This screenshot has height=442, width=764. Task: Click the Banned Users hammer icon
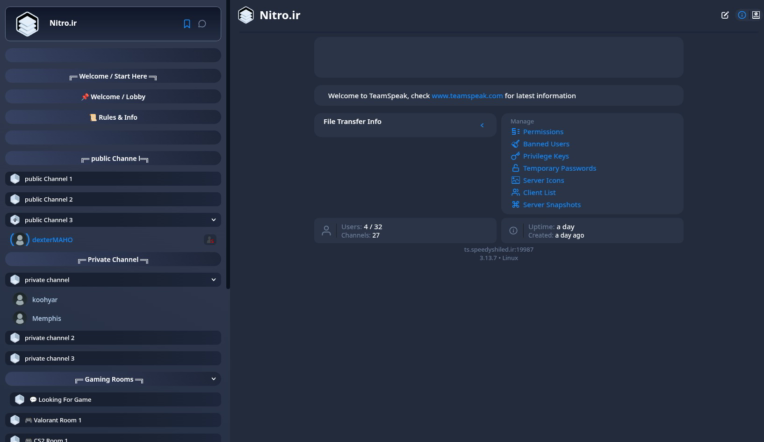click(515, 144)
